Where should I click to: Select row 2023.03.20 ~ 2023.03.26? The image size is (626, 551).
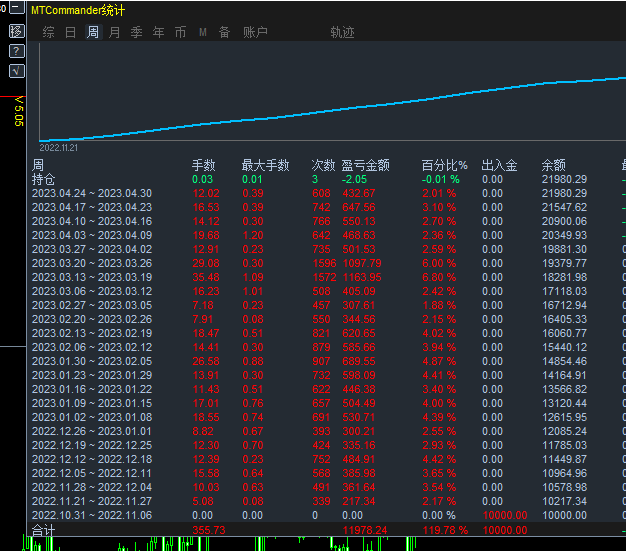326,263
